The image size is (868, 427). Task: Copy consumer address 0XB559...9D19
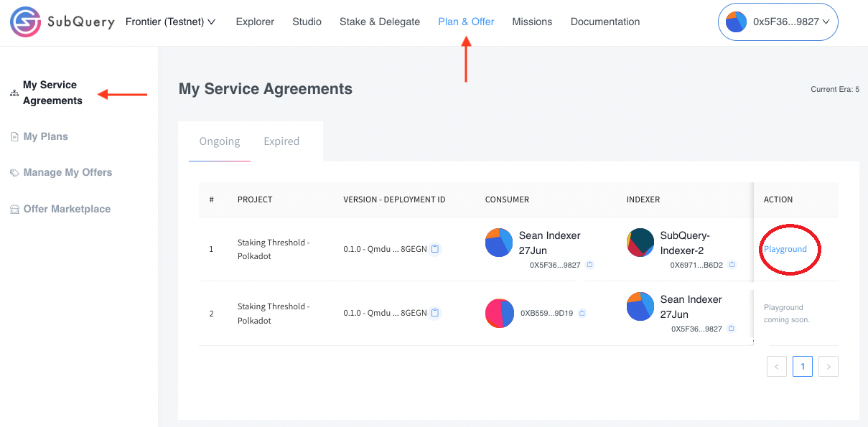(x=582, y=313)
